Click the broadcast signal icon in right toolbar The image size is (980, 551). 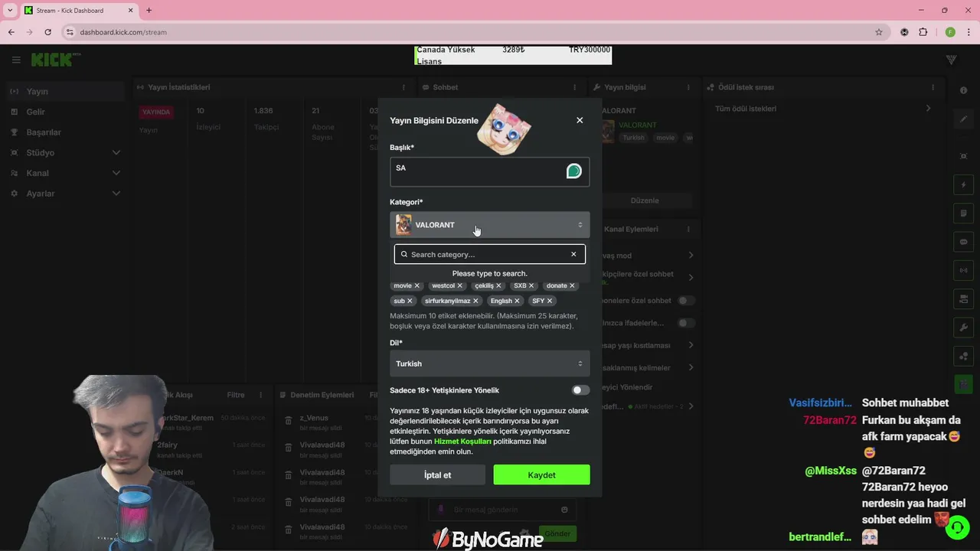click(x=963, y=270)
